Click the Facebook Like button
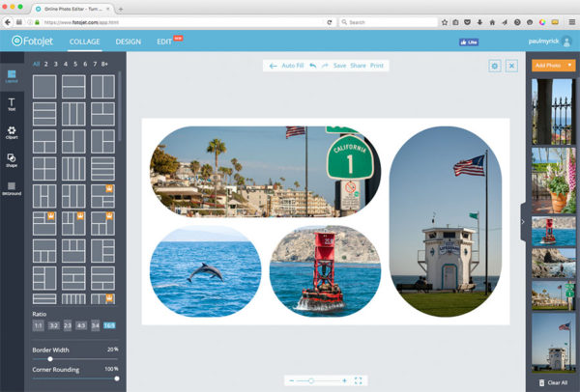580x392 pixels. pyautogui.click(x=469, y=42)
